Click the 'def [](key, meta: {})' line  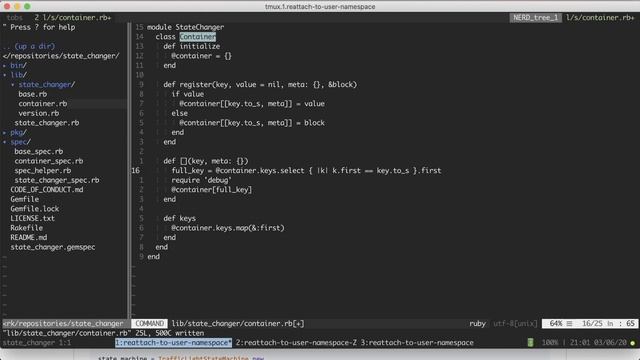[206, 161]
